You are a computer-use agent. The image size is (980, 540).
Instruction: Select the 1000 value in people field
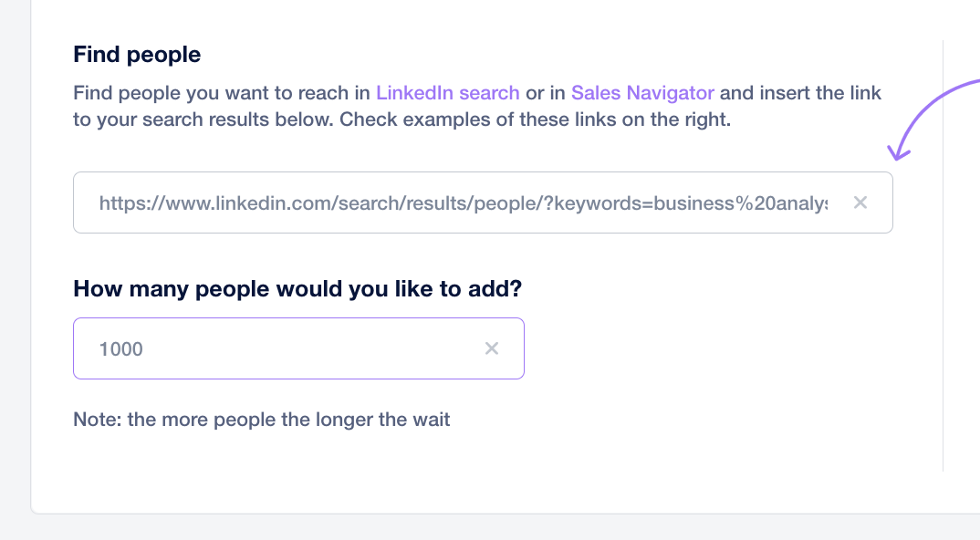(121, 348)
